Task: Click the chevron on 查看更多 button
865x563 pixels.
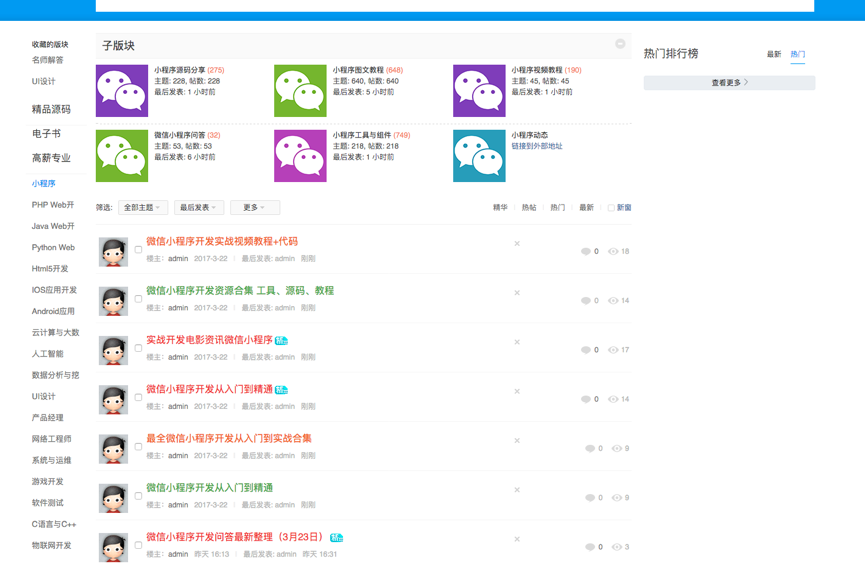Action: pyautogui.click(x=746, y=82)
